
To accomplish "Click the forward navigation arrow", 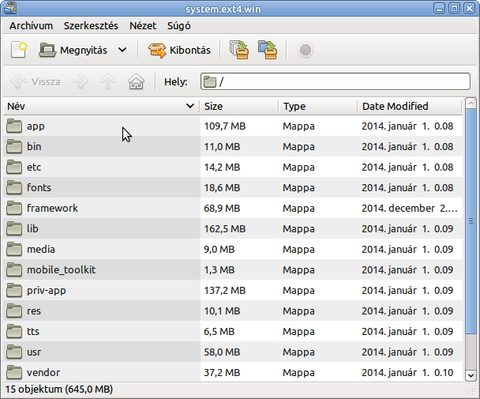I will click(x=80, y=82).
